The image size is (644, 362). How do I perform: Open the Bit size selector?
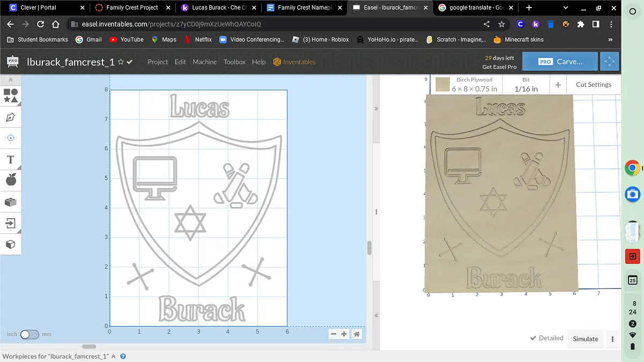[x=526, y=85]
